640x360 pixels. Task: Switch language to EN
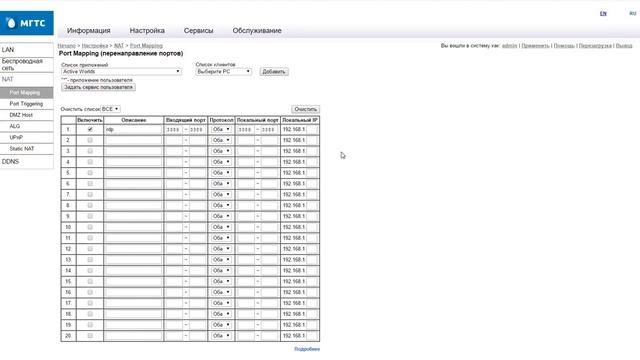[x=603, y=13]
